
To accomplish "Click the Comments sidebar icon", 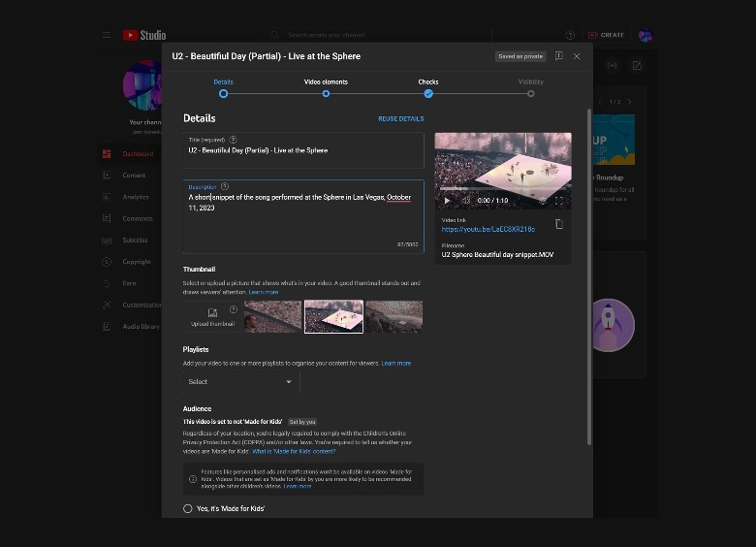I will (107, 218).
